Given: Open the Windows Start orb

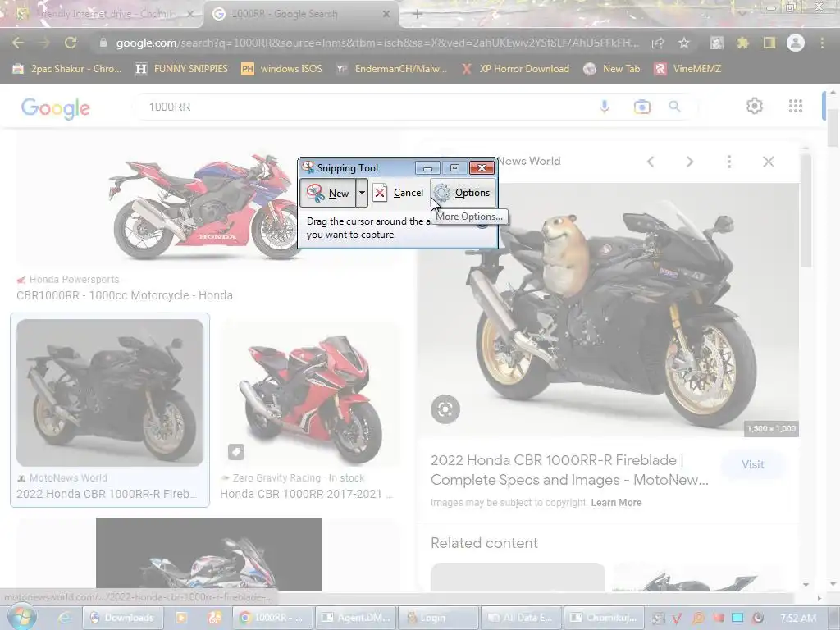Looking at the screenshot, I should coord(22,618).
